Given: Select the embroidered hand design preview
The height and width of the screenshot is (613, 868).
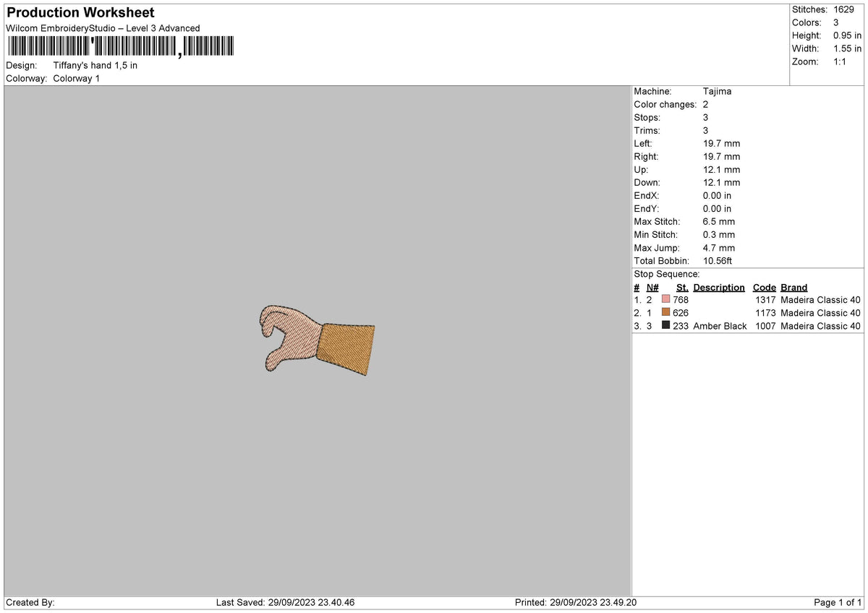Looking at the screenshot, I should click(x=317, y=340).
